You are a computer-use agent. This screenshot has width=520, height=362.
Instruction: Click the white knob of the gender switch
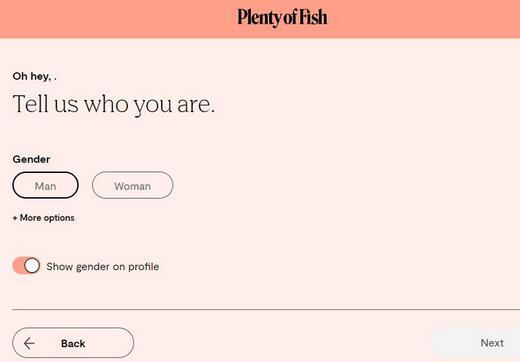32,266
